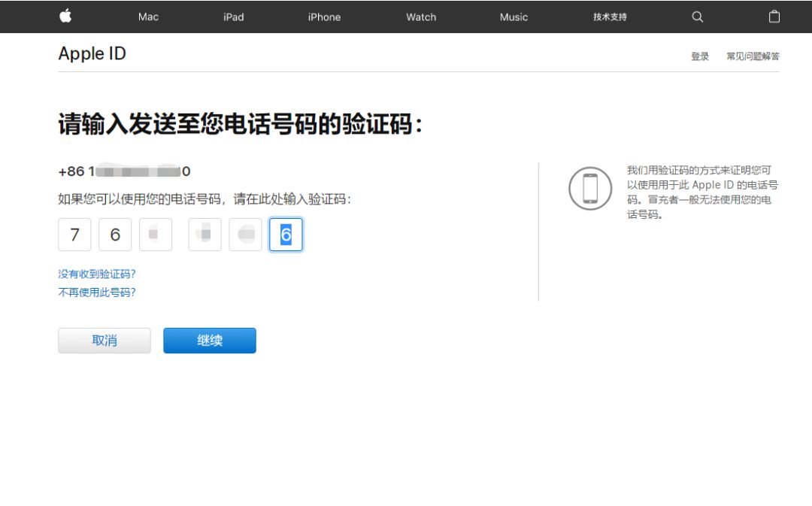Click the shopping bag icon
The image size is (812, 506).
pyautogui.click(x=774, y=16)
